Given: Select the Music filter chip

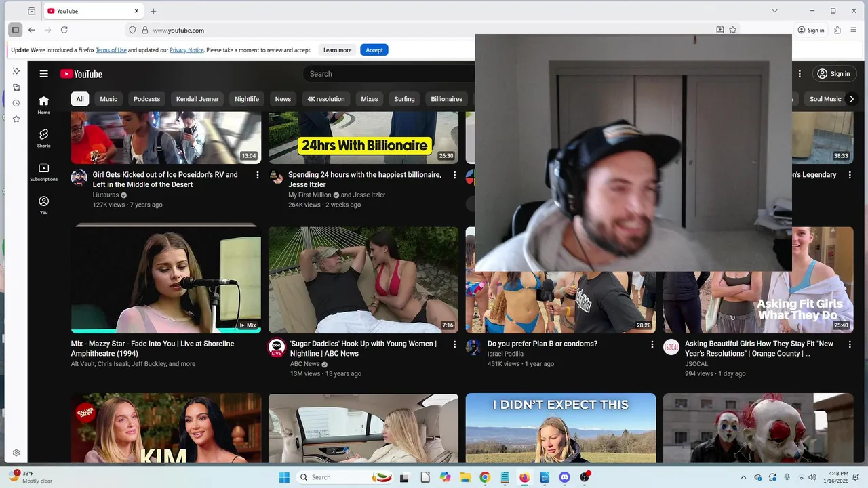Looking at the screenshot, I should coord(108,99).
